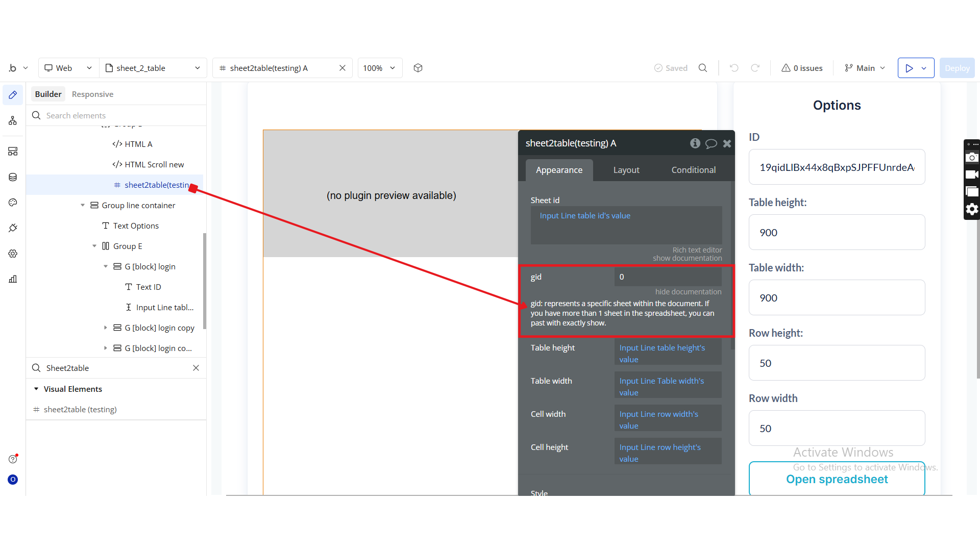Open the Plugins plug icon
980x551 pixels.
click(x=13, y=228)
